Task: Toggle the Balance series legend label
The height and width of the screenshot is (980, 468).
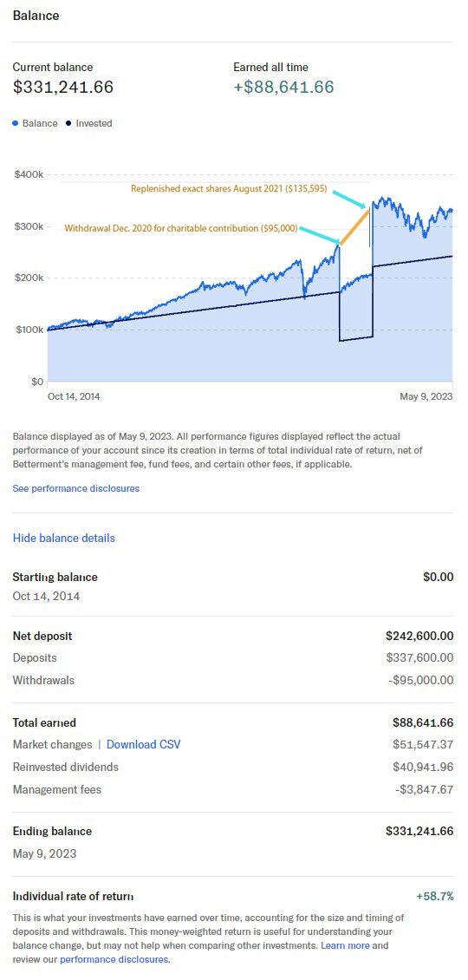Action: [40, 124]
